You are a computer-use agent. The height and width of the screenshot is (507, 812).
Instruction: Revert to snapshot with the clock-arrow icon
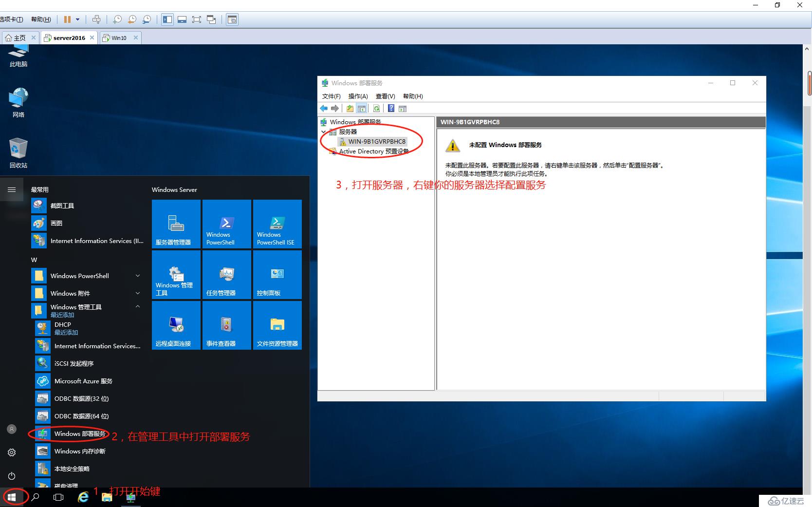(x=132, y=19)
